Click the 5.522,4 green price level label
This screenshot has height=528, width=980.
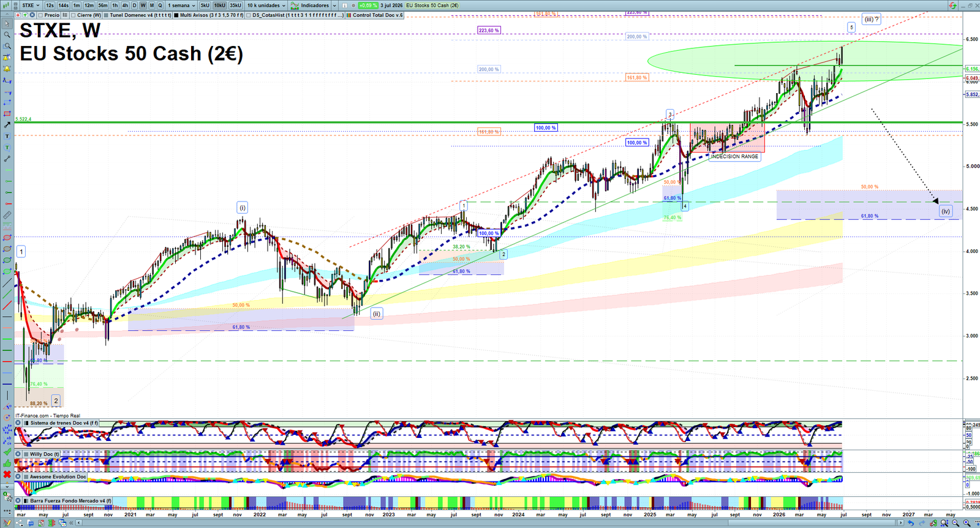coord(23,119)
